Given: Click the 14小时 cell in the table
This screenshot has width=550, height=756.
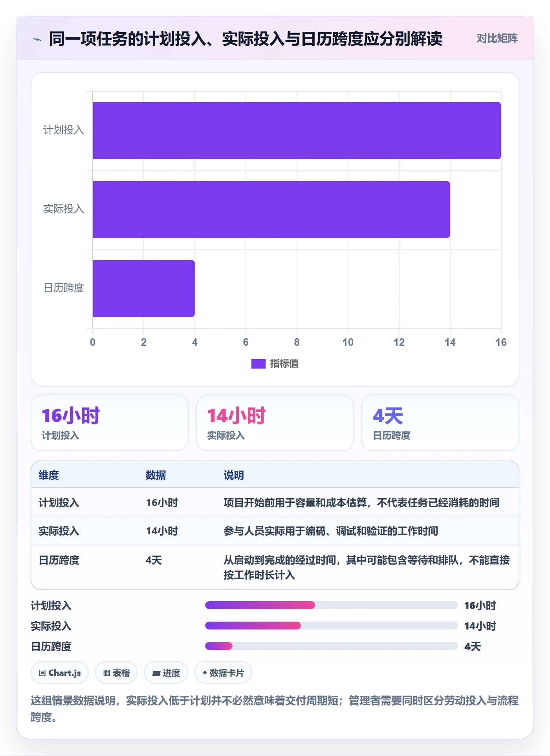Looking at the screenshot, I should point(162,531).
